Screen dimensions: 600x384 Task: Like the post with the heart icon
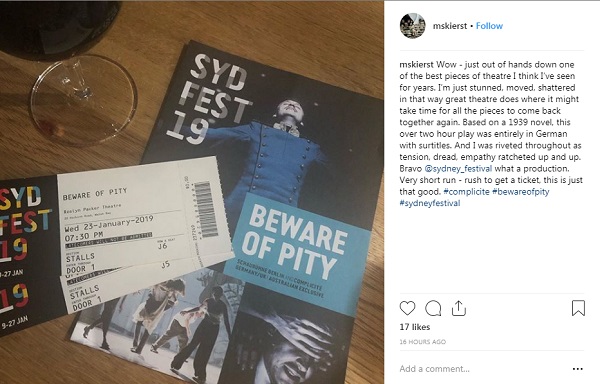407,308
